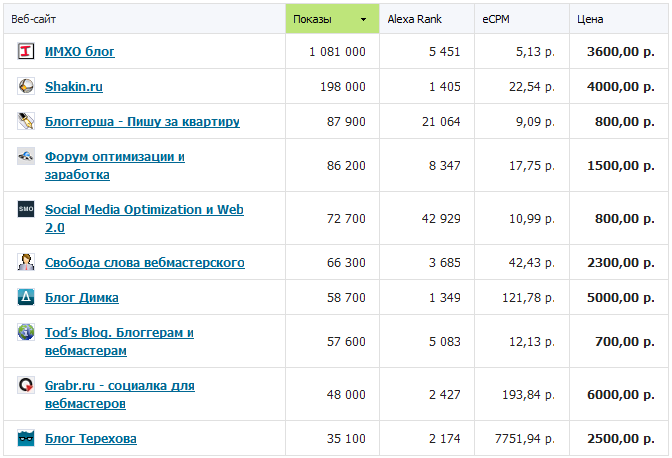Open the ИМХО блог link
Image resolution: width=672 pixels, height=458 pixels.
(x=80, y=52)
